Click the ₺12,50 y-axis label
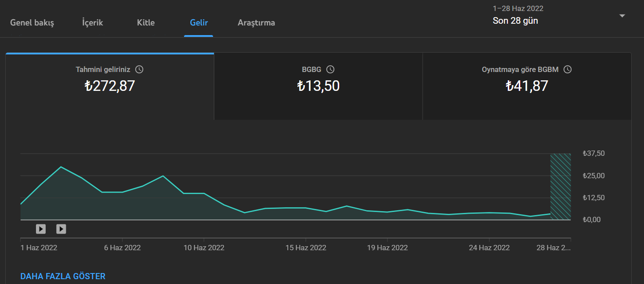 coord(594,198)
